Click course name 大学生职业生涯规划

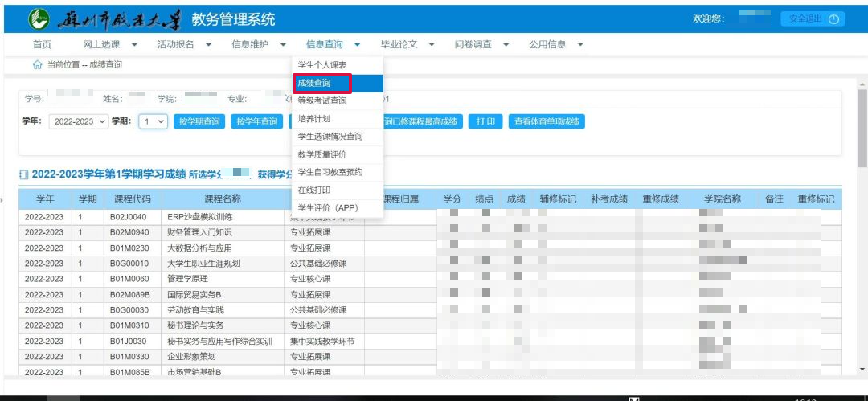(203, 263)
